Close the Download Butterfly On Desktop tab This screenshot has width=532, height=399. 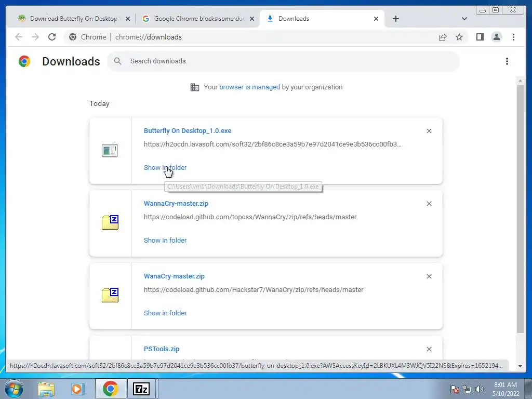pyautogui.click(x=128, y=19)
